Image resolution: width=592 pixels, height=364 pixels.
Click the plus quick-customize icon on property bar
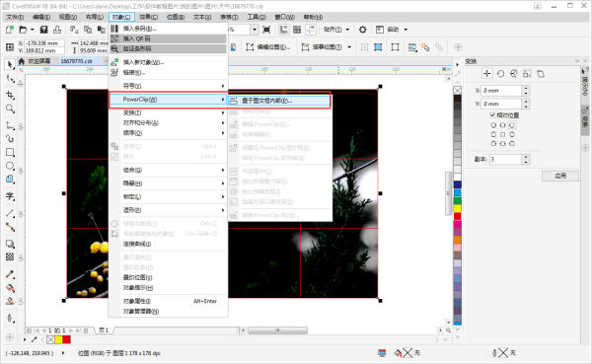click(x=458, y=47)
